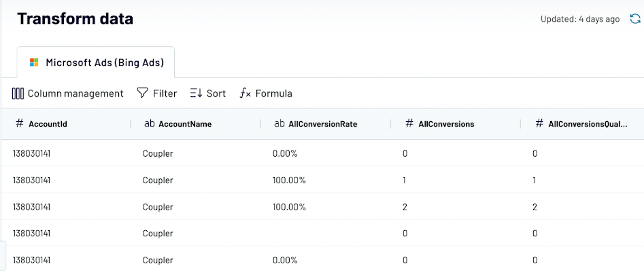
Task: Click the text type icon beside AccountName
Action: (150, 123)
